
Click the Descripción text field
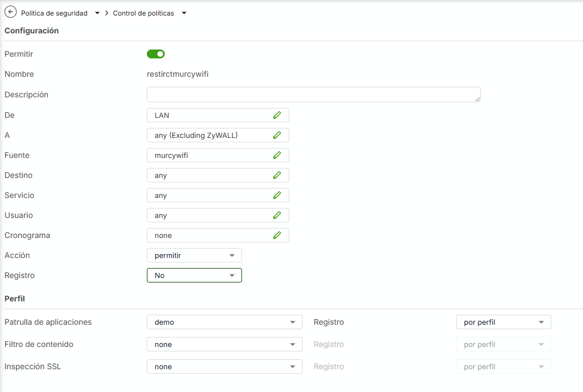[x=313, y=95]
